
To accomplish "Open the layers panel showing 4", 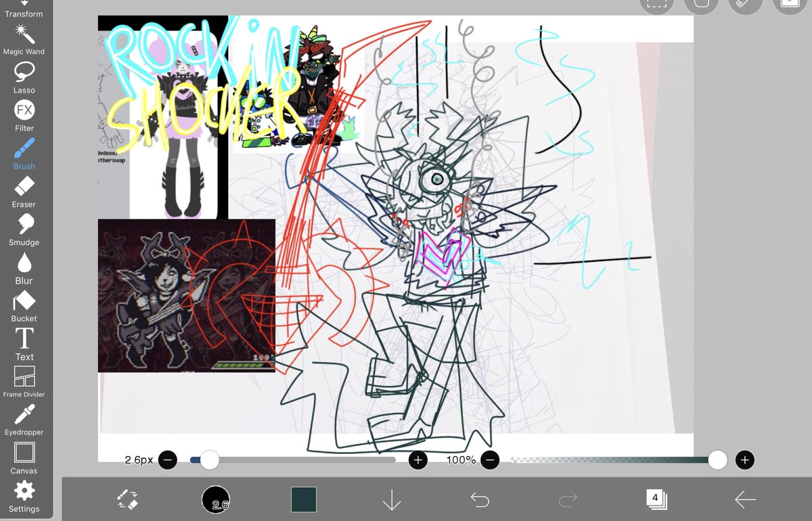I will [656, 499].
